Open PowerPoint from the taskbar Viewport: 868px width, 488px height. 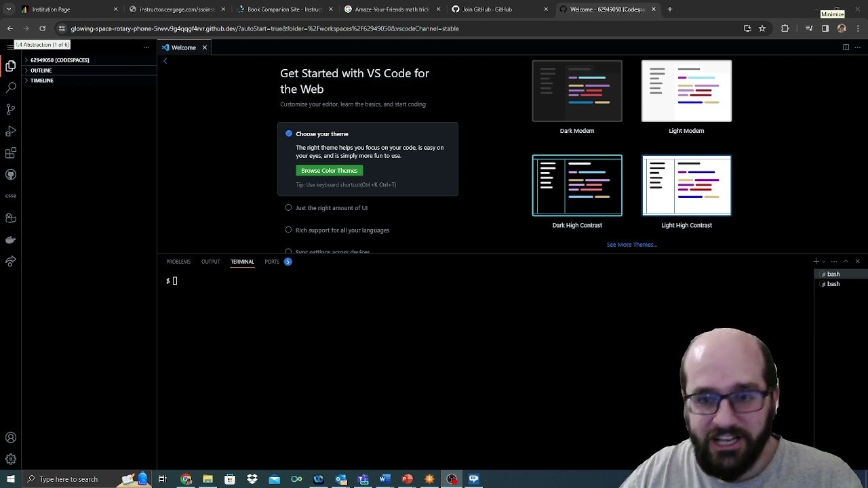point(407,479)
